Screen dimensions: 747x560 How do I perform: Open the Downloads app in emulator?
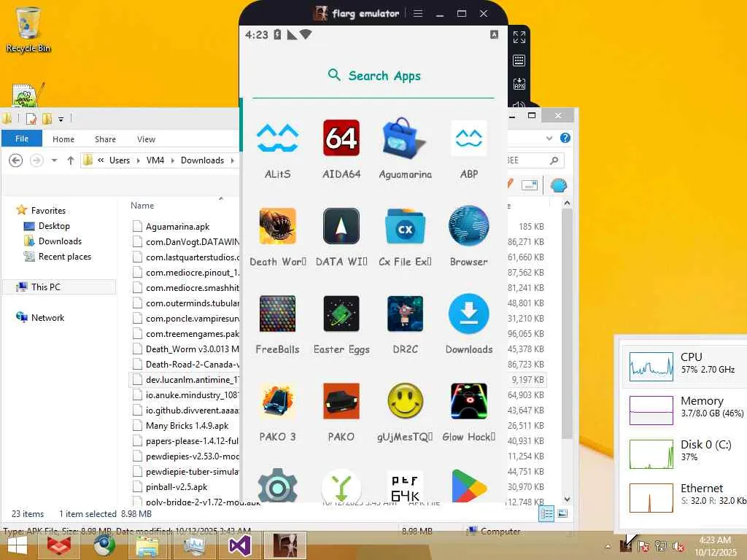(x=469, y=314)
